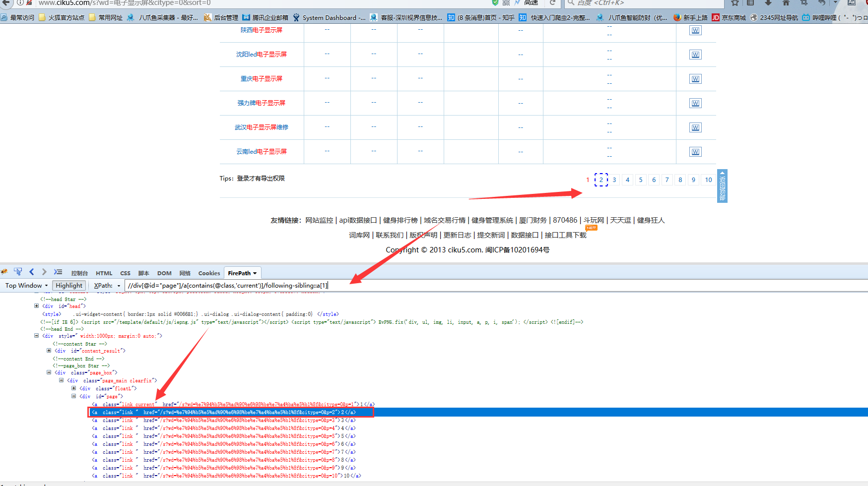Select the highlighted a class="link" p=2 row

[434, 412]
